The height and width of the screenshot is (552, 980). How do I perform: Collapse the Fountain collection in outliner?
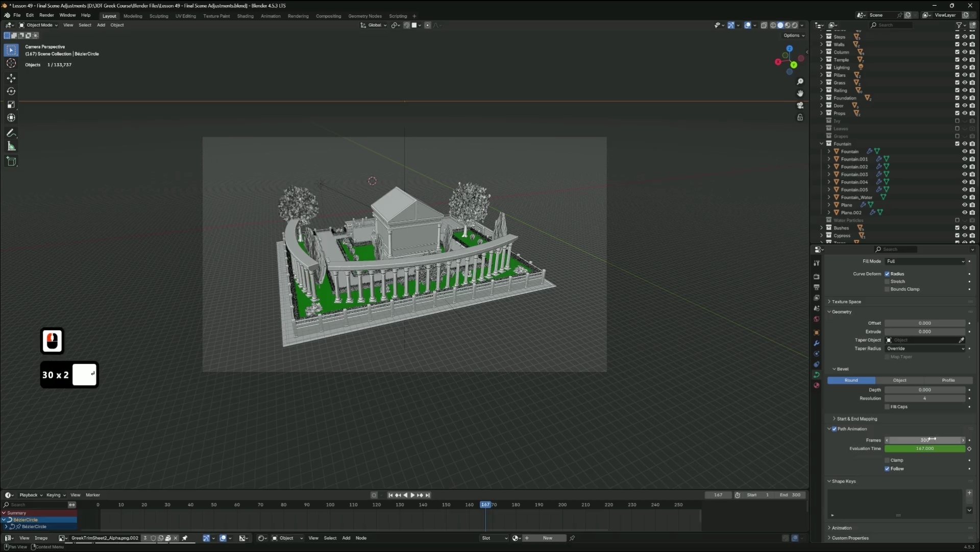821,144
